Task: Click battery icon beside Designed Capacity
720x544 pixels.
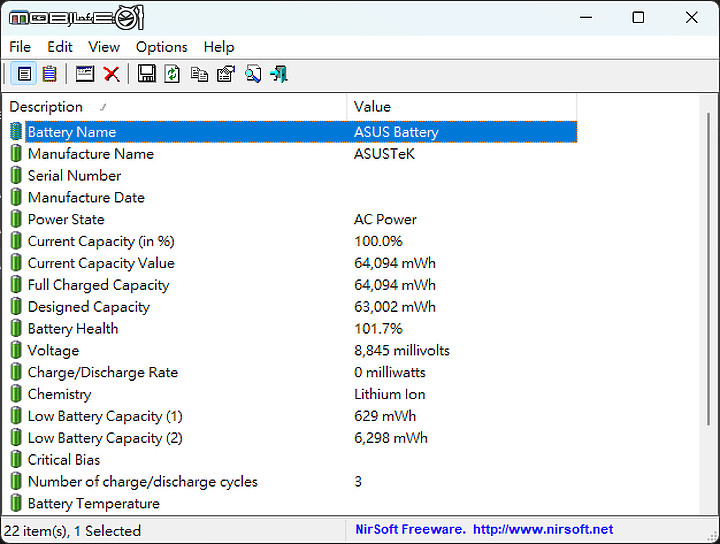Action: coord(16,307)
